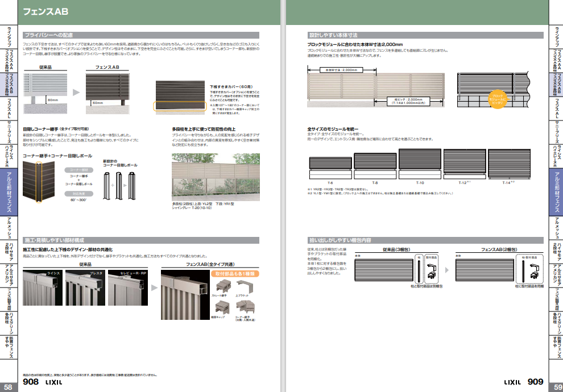Open サニーブリーズ tab on page 909 edge

pyautogui.click(x=556, y=132)
